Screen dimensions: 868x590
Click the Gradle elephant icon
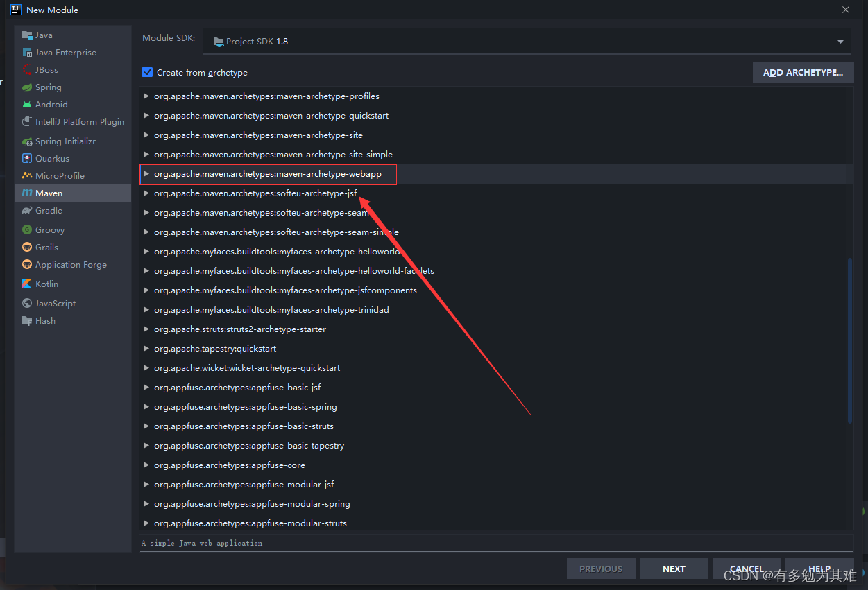[27, 211]
